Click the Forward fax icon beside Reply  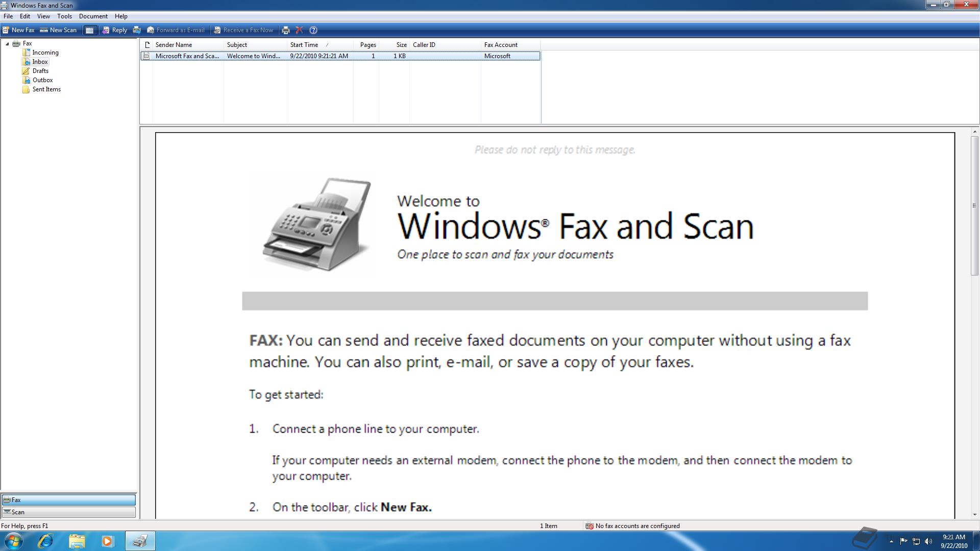pos(137,30)
